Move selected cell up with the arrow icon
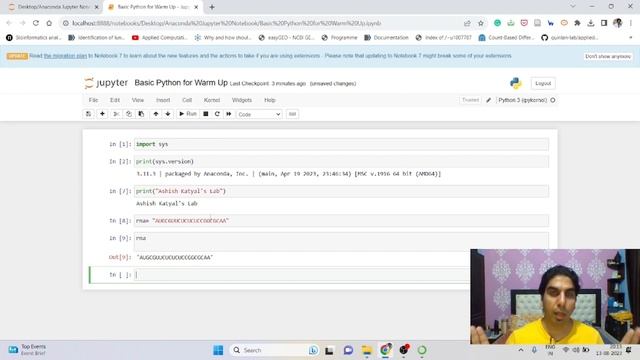 tap(156, 114)
